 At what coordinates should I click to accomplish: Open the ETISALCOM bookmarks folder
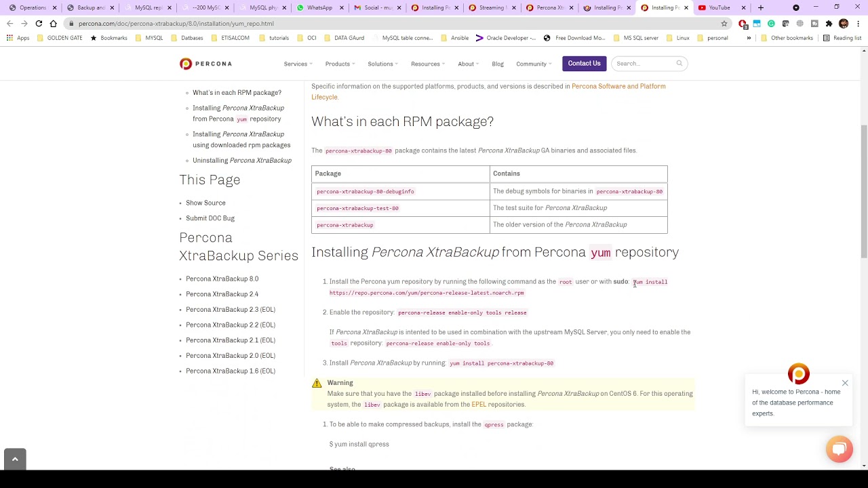(x=230, y=38)
